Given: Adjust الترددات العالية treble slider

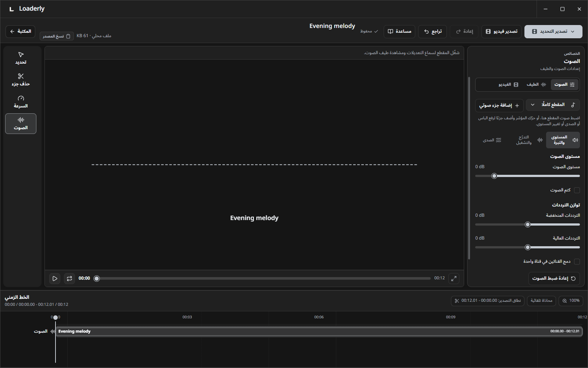Looking at the screenshot, I should tap(527, 247).
